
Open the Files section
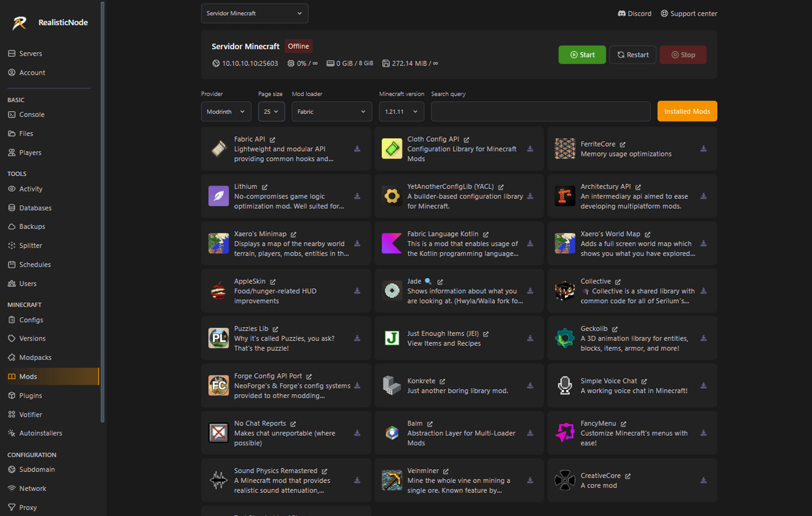[x=21, y=134]
